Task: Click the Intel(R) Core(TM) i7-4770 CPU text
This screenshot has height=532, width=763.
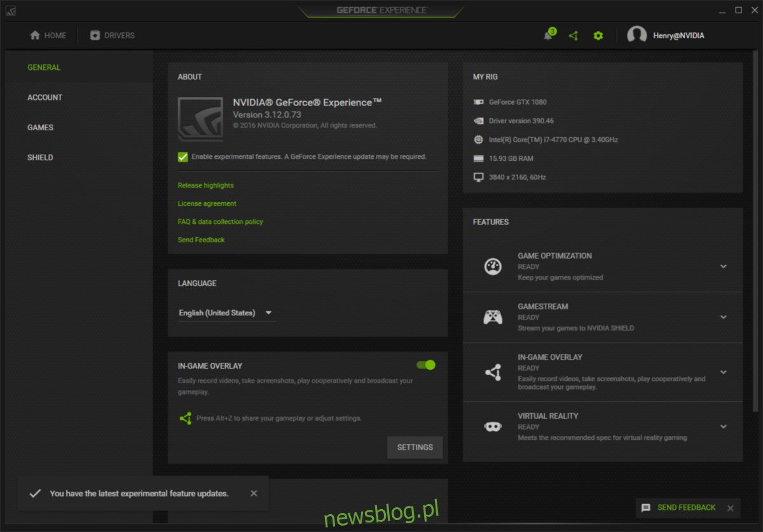Action: point(553,140)
